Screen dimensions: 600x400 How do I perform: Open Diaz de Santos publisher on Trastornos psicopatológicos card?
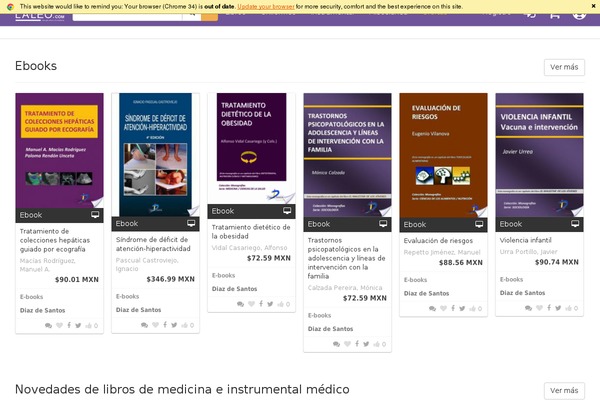click(330, 329)
